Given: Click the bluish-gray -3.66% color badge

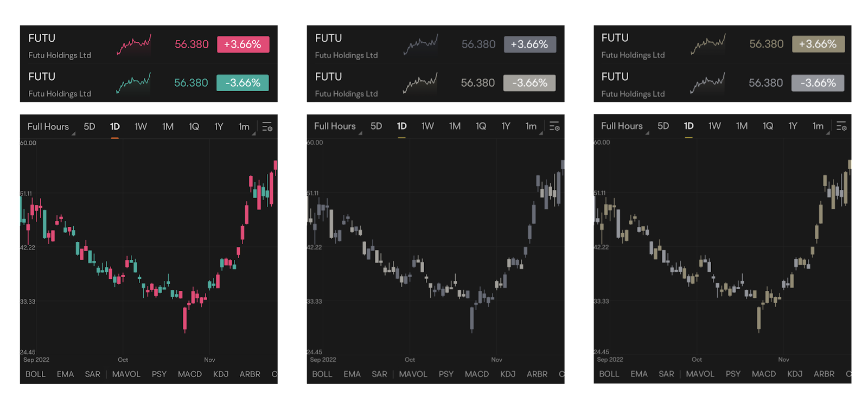Looking at the screenshot, I should tap(818, 83).
